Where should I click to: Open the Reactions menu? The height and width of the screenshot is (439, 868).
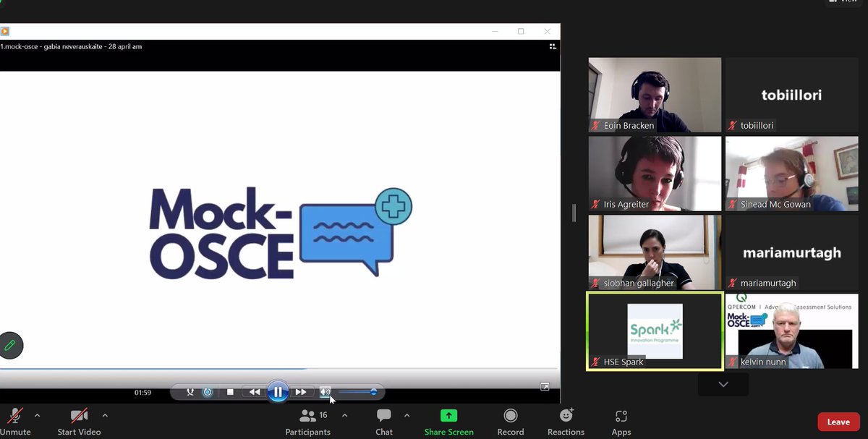[566, 422]
